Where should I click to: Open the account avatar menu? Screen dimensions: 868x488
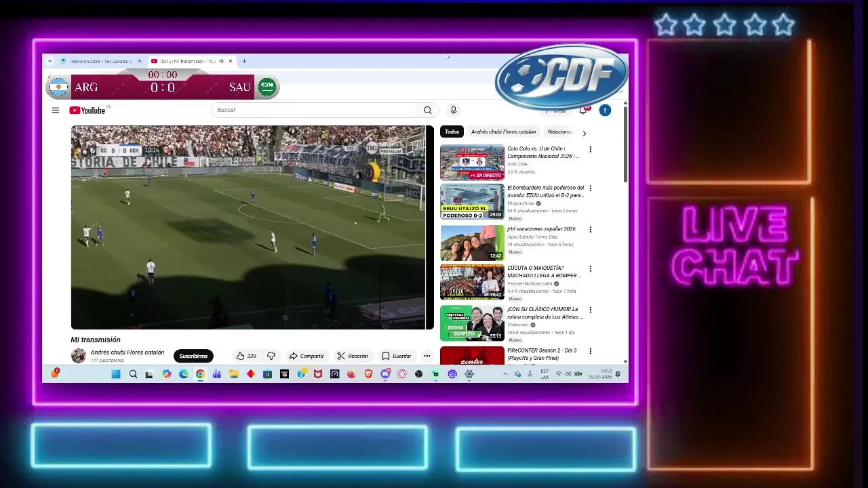coord(605,110)
